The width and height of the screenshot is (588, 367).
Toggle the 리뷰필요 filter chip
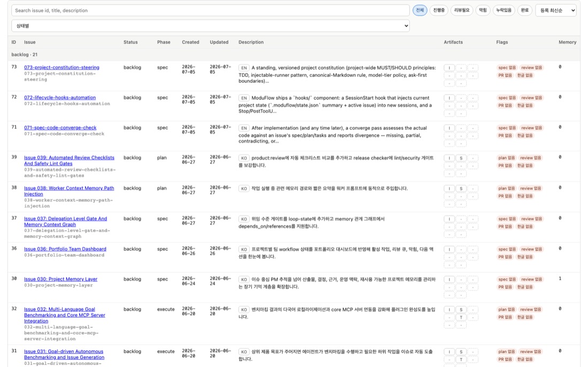tap(462, 11)
